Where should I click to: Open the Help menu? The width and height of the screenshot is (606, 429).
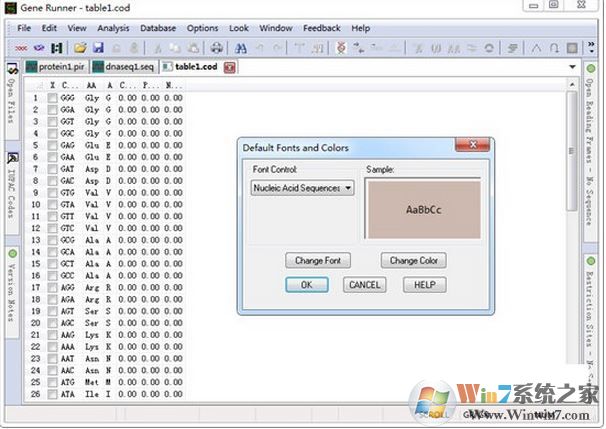(361, 28)
